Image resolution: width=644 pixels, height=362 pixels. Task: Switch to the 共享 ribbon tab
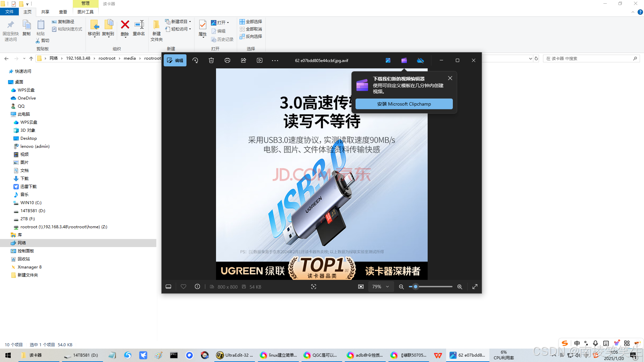pyautogui.click(x=45, y=12)
